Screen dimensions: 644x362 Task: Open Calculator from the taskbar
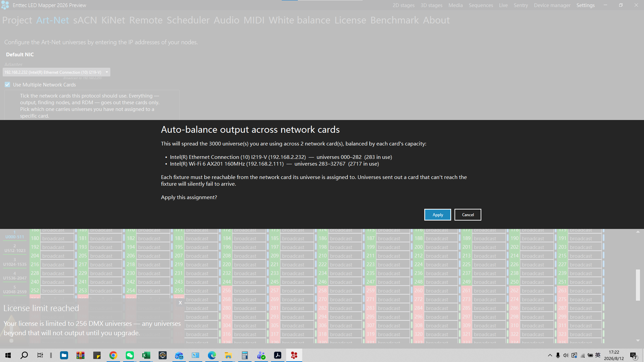245,355
